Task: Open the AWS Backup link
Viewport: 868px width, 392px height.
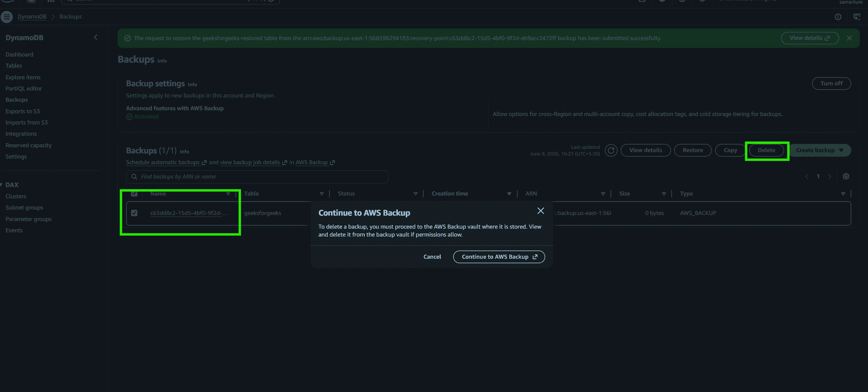Action: pyautogui.click(x=315, y=162)
